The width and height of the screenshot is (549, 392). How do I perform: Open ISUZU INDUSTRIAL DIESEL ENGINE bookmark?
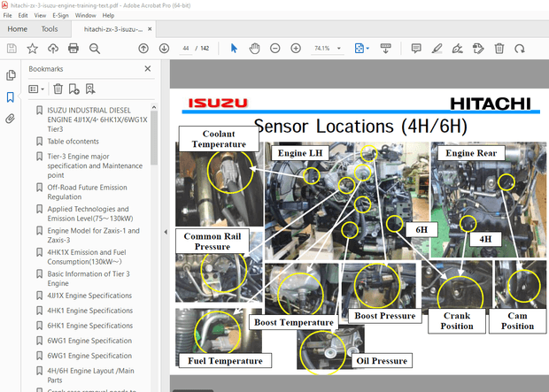[x=97, y=119]
